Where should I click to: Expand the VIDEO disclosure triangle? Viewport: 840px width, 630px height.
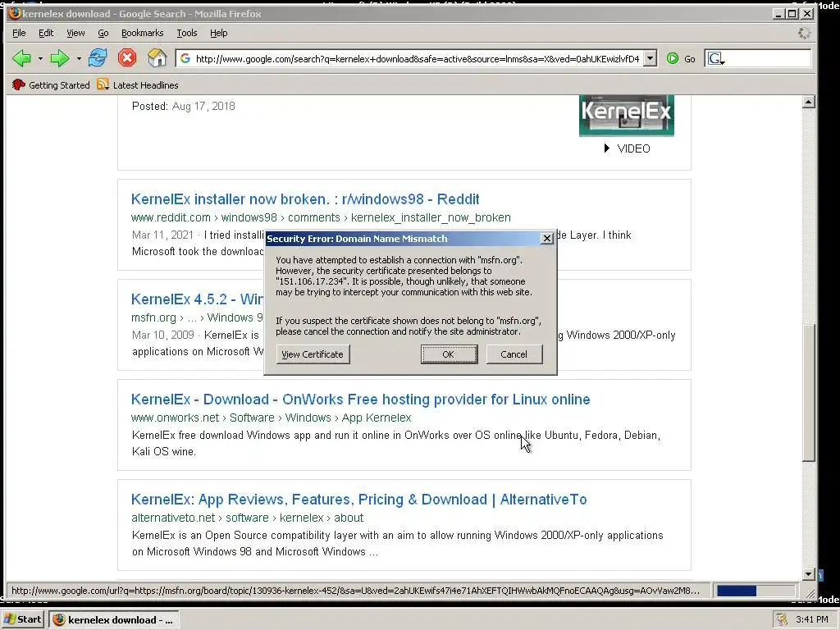pyautogui.click(x=606, y=148)
